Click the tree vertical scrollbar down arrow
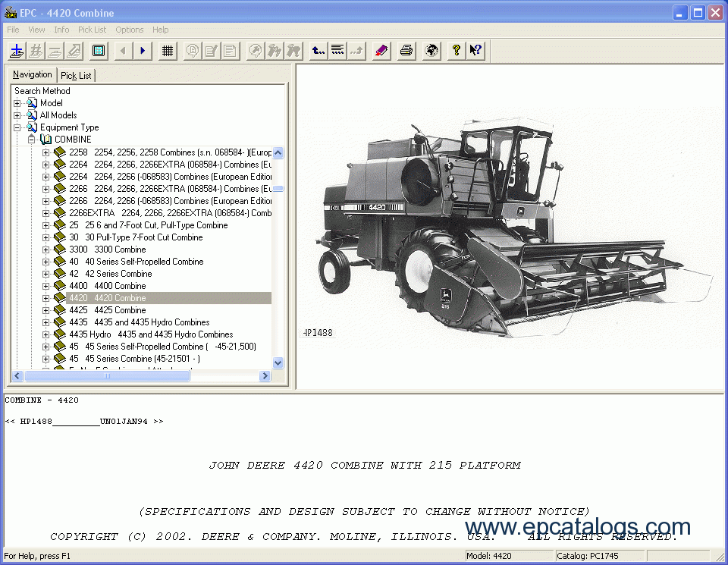The height and width of the screenshot is (565, 728). pos(278,363)
